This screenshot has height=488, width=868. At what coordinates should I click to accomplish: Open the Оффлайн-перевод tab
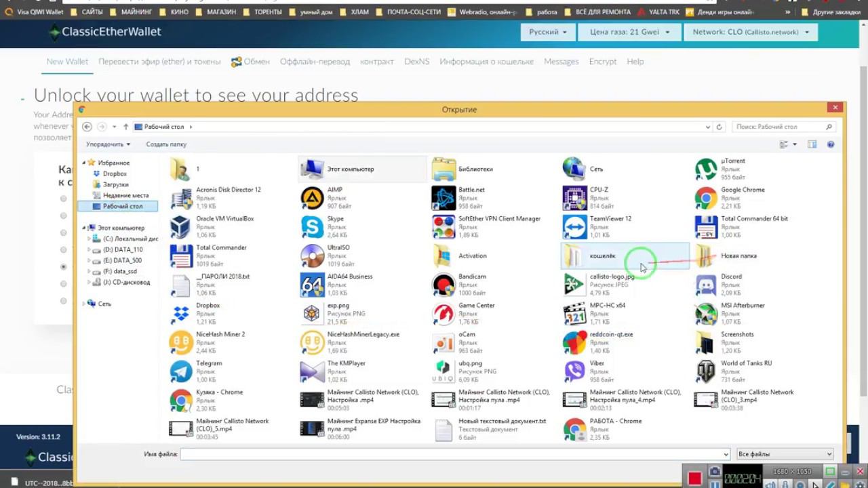(315, 62)
